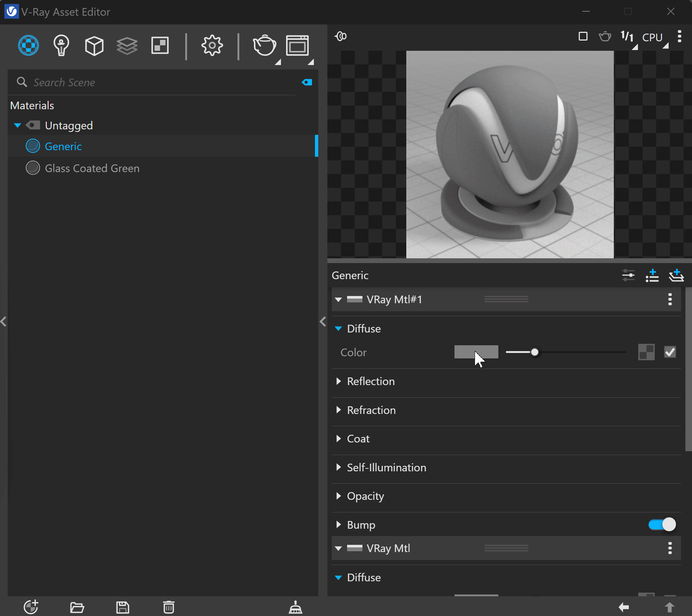This screenshot has height=616, width=692.
Task: Click the Add Layer icon
Action: pos(676,275)
